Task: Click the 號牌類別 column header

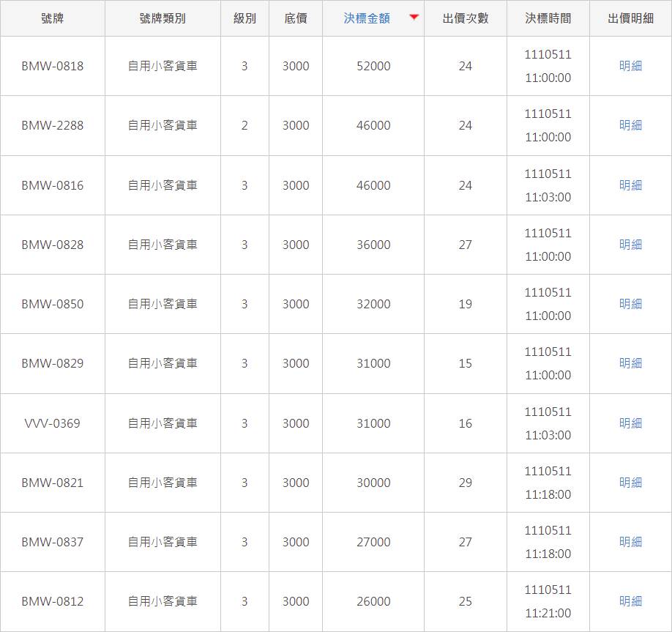Action: [x=163, y=18]
